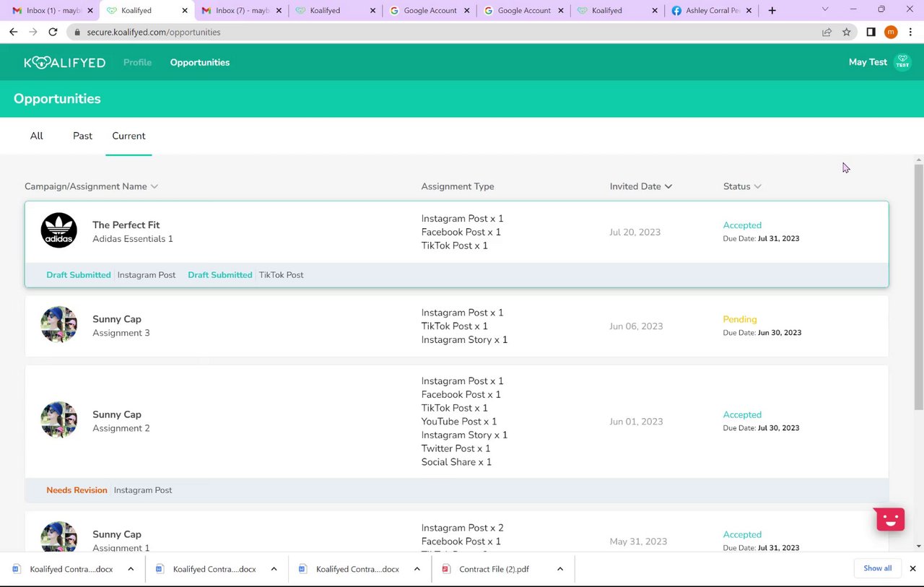Sort by Campaign/Assignment Name chevron
The image size is (924, 587).
coord(154,186)
